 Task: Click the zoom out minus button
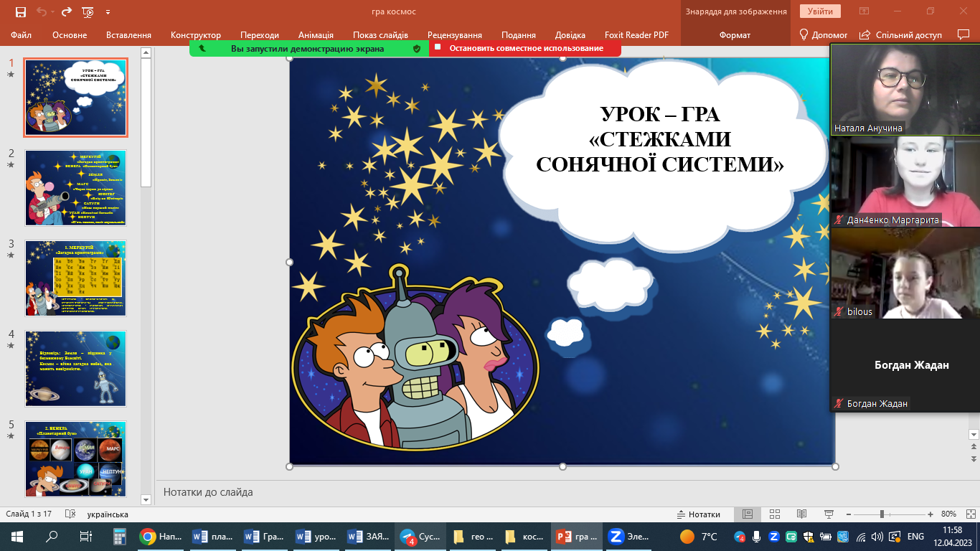click(x=849, y=514)
